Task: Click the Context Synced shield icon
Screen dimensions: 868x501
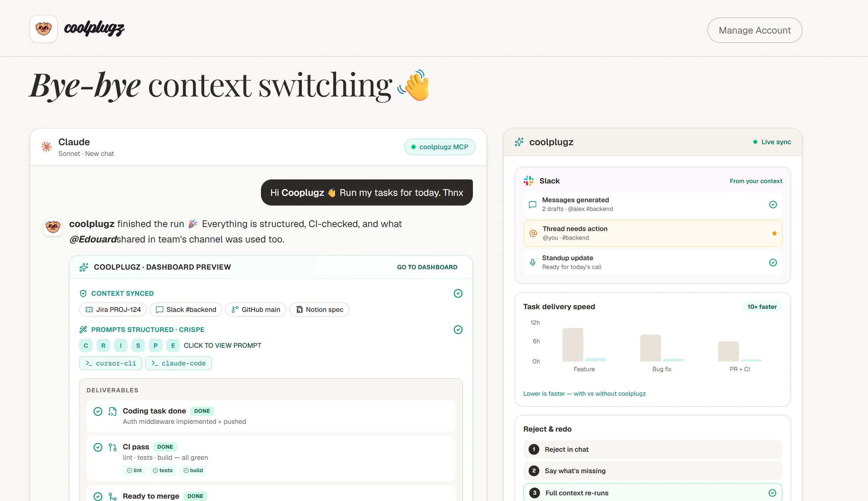Action: tap(83, 293)
